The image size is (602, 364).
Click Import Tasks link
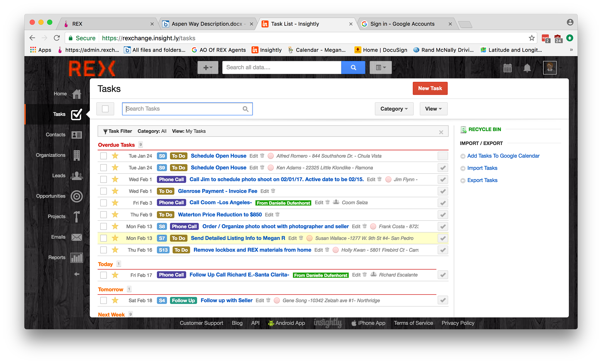point(482,168)
